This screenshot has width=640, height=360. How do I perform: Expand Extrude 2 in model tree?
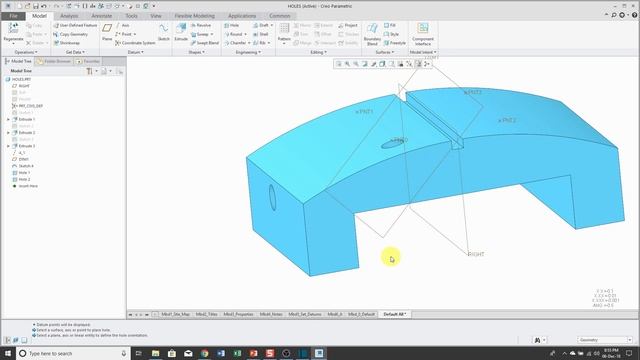8,133
